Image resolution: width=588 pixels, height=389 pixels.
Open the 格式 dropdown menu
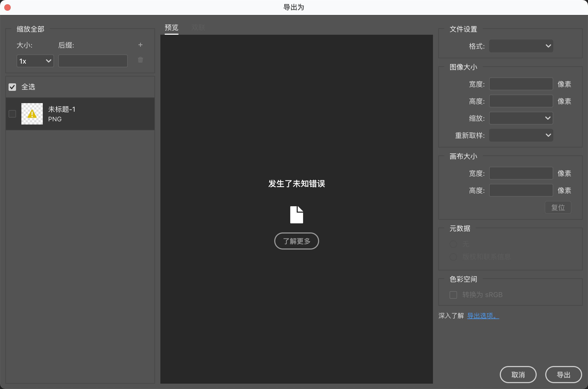point(521,46)
